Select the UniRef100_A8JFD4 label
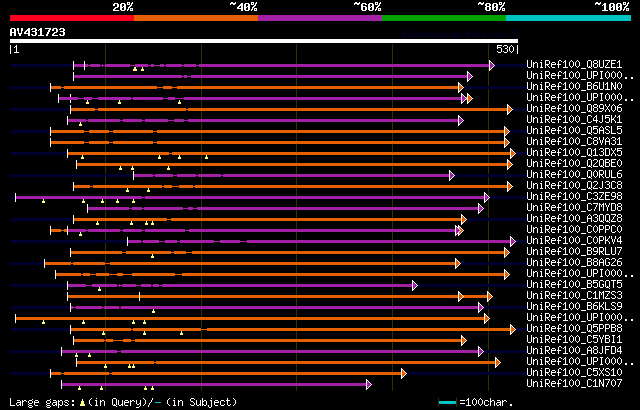640x410 pixels. click(574, 351)
